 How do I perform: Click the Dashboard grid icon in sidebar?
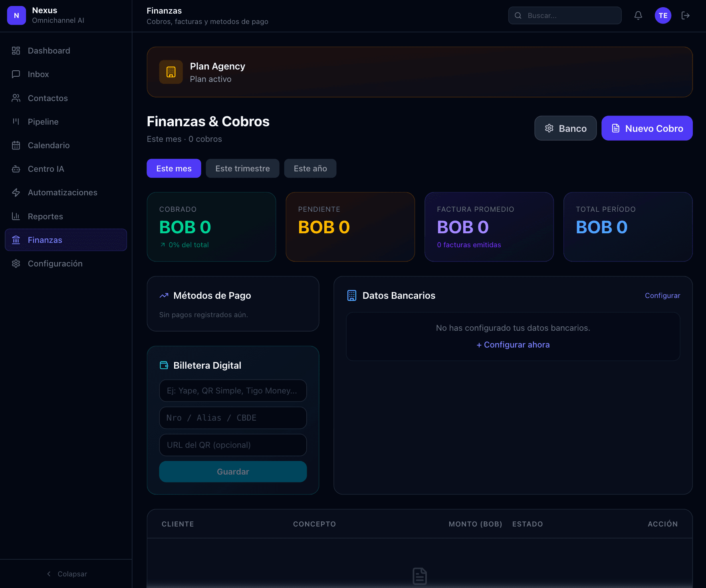point(16,51)
